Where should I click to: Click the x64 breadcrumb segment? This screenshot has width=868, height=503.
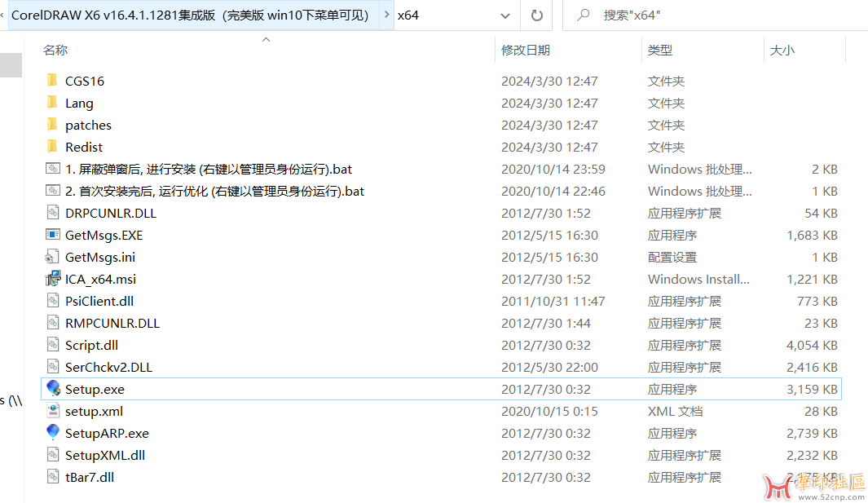click(x=408, y=15)
